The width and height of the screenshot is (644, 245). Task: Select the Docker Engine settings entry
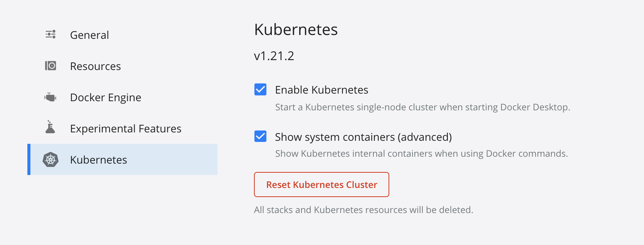point(105,97)
